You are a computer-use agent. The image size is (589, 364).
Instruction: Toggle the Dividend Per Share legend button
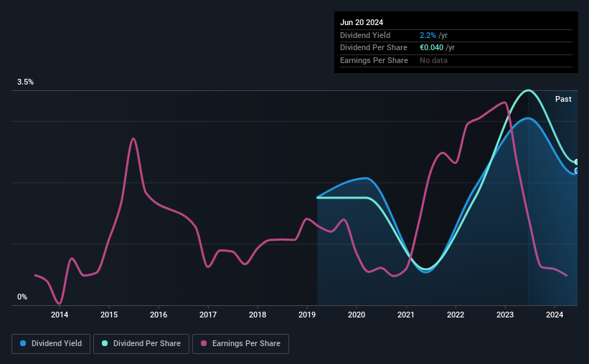141,344
